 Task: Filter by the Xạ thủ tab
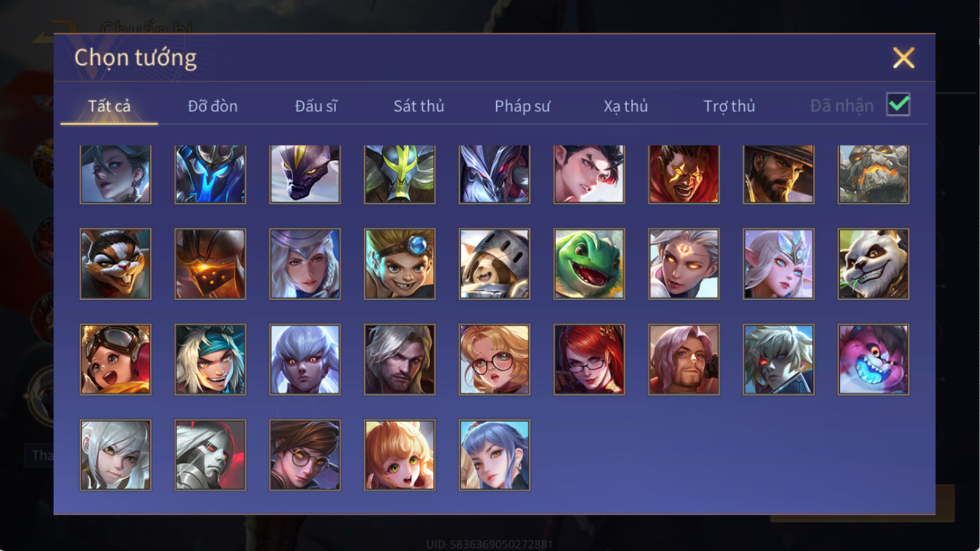[x=625, y=106]
